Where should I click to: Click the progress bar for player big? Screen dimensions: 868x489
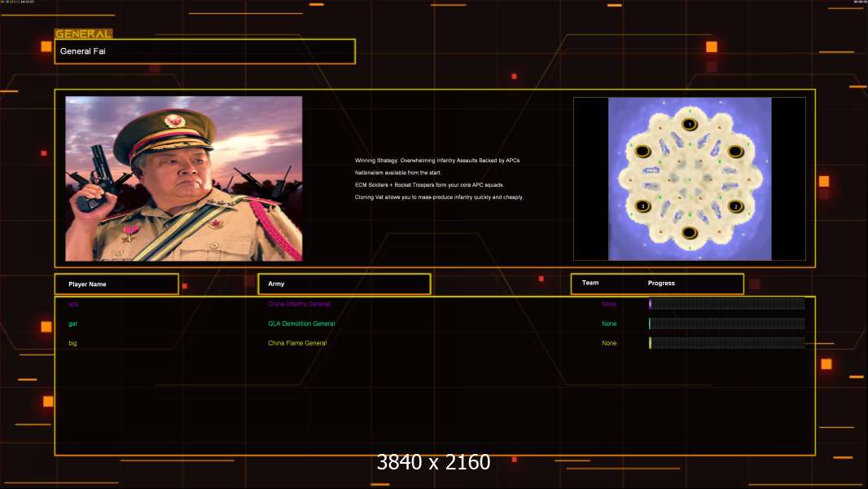[726, 343]
